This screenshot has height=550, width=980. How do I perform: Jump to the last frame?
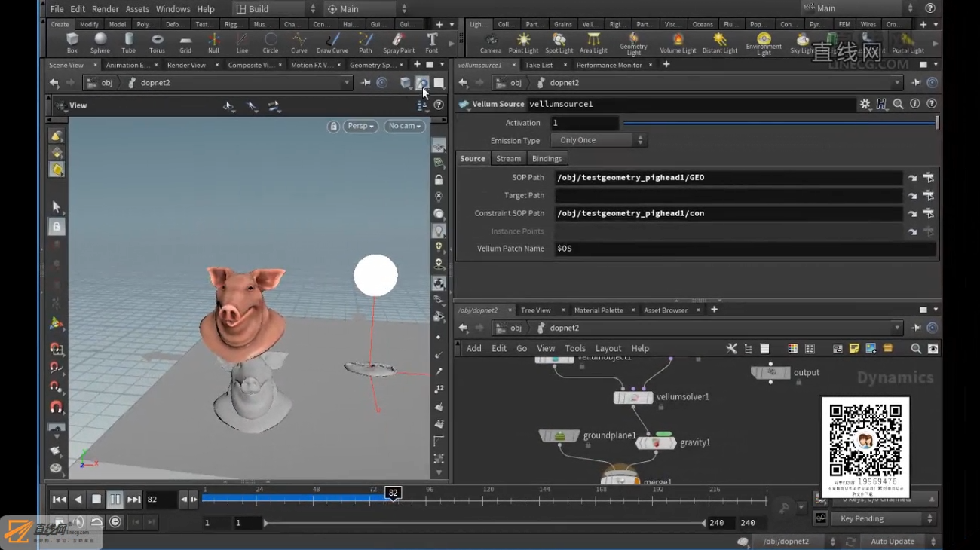[134, 499]
